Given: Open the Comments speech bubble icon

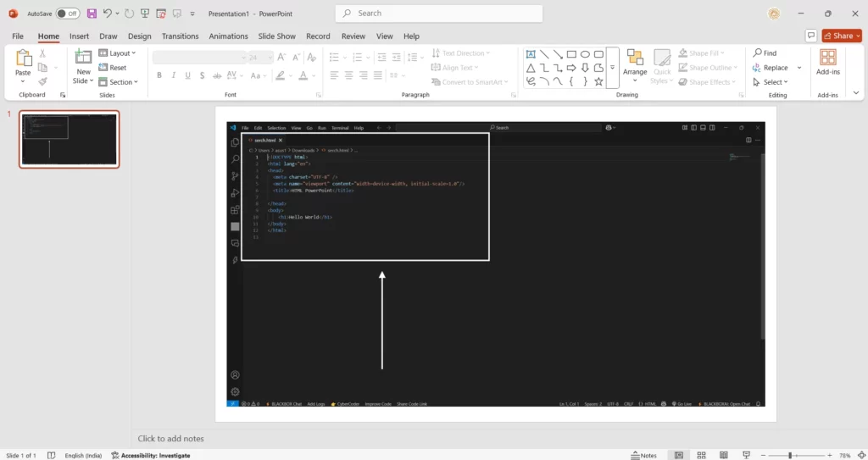Looking at the screenshot, I should tap(811, 36).
